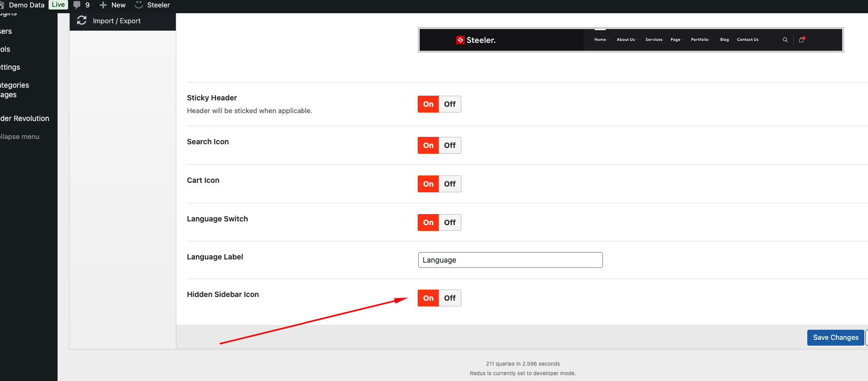Click the plus icon beside New
Viewport: 868px width, 381px height.
[x=103, y=5]
